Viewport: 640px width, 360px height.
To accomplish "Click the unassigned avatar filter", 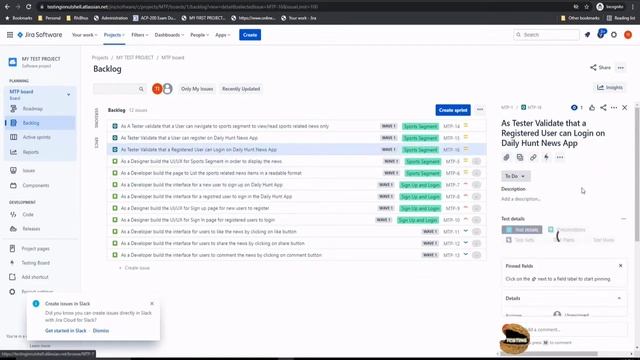I will 167,89.
